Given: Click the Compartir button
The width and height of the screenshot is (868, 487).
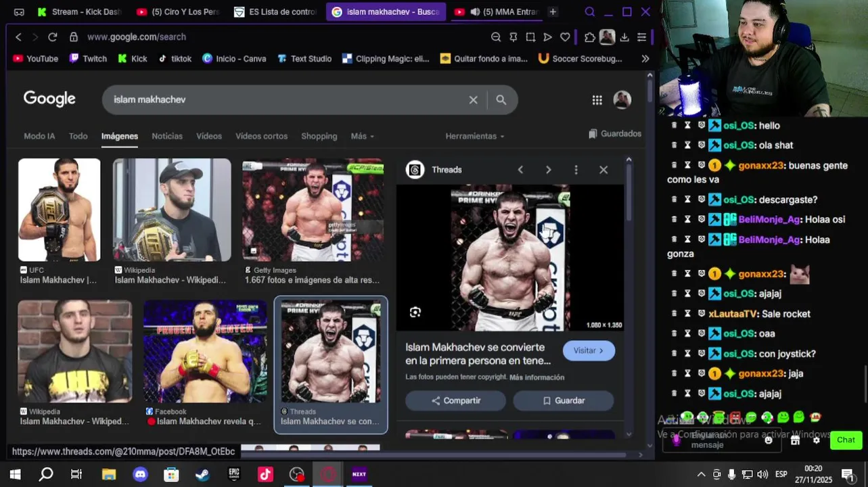Looking at the screenshot, I should [455, 400].
